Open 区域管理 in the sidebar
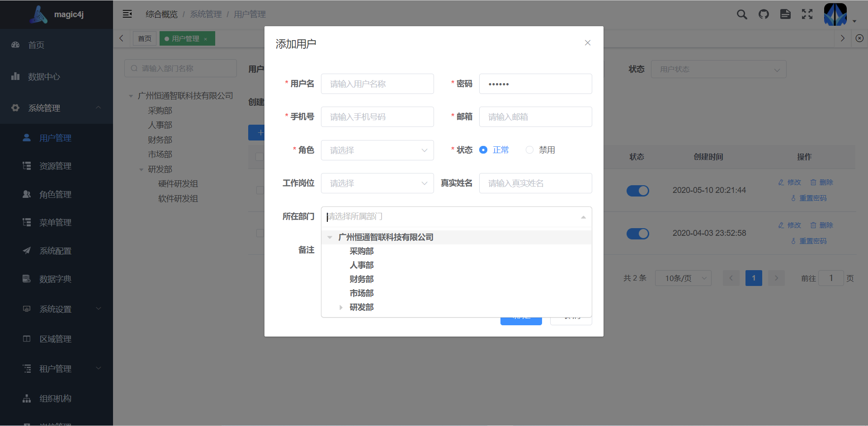This screenshot has height=426, width=868. [57, 339]
